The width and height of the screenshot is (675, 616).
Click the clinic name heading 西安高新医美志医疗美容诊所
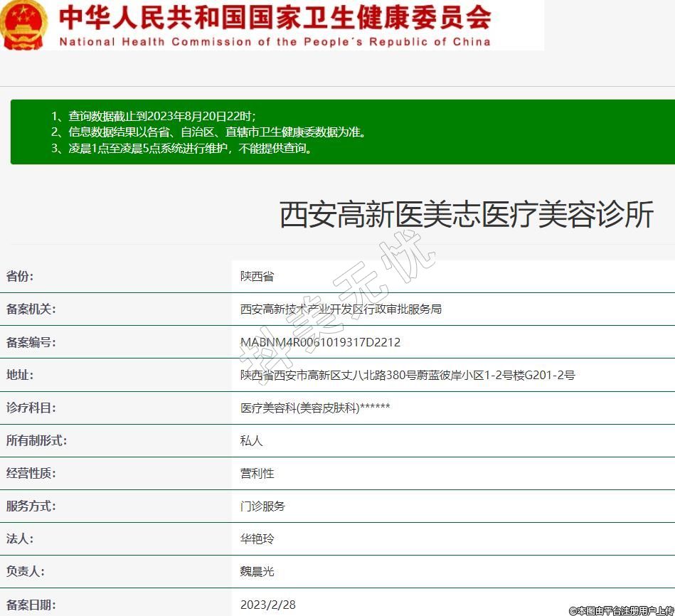coord(466,215)
